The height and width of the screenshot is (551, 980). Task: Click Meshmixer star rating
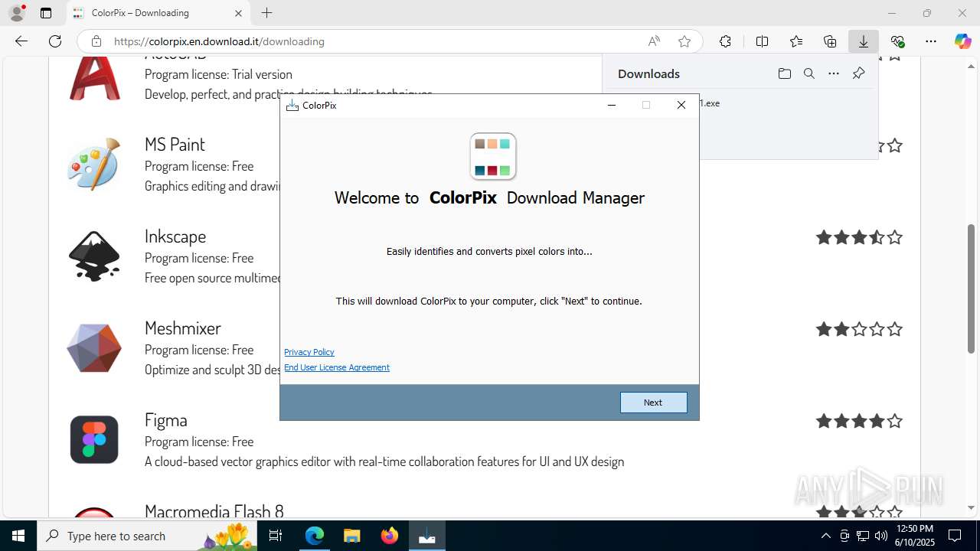click(859, 329)
